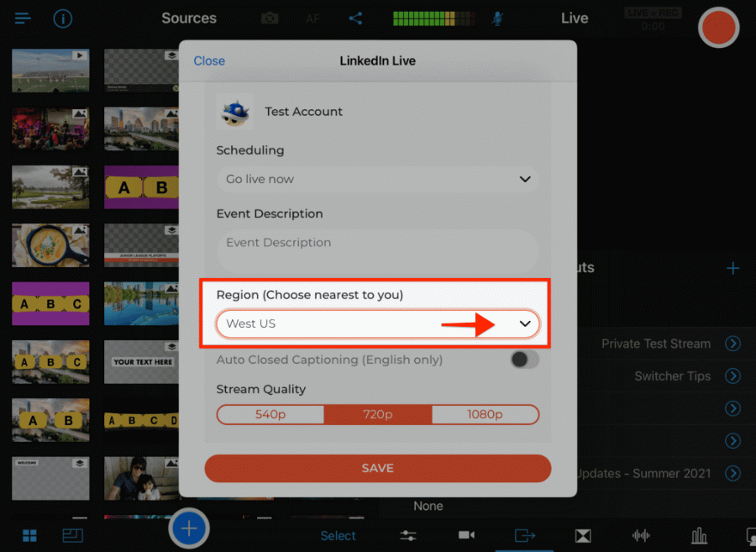Open the bar chart stats tab
756x552 pixels.
[x=699, y=535]
